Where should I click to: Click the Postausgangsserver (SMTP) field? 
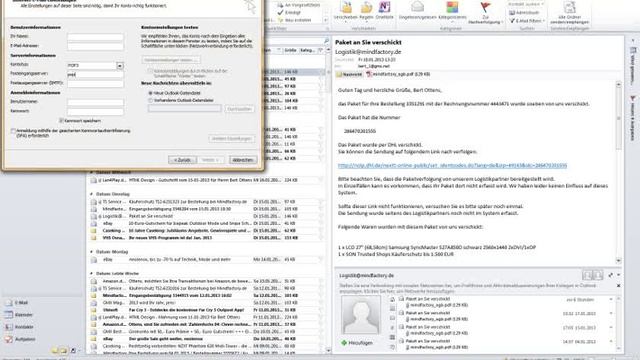pyautogui.click(x=96, y=84)
